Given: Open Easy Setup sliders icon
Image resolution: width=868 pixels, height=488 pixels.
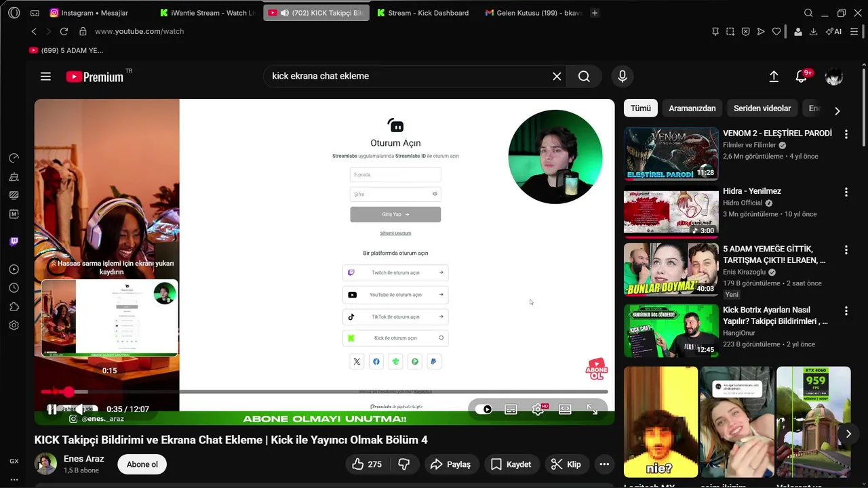Looking at the screenshot, I should click(854, 31).
